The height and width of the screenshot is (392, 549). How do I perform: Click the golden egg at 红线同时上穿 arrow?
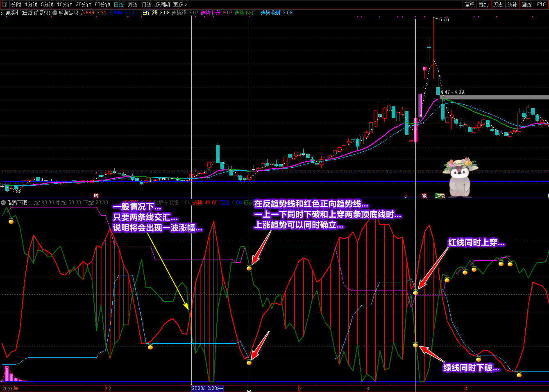pos(415,293)
